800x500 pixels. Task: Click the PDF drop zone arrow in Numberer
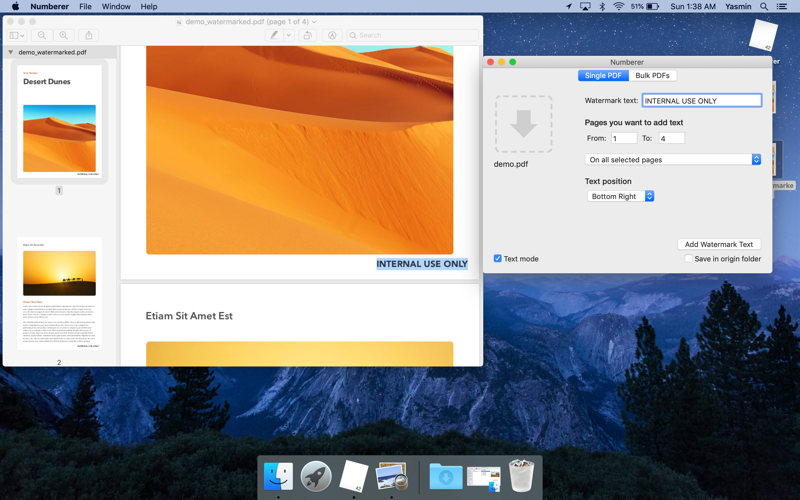pos(523,124)
